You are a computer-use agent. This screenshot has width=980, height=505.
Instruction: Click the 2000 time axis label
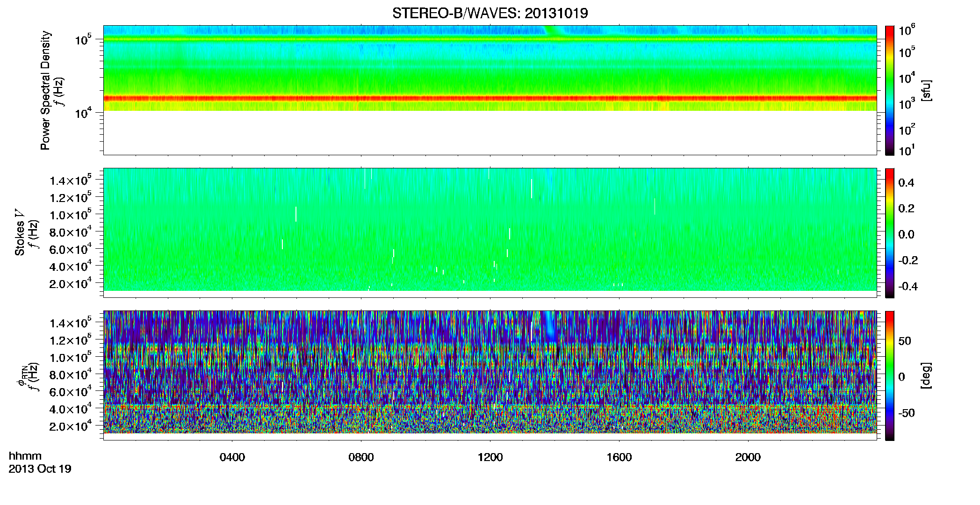(x=748, y=457)
